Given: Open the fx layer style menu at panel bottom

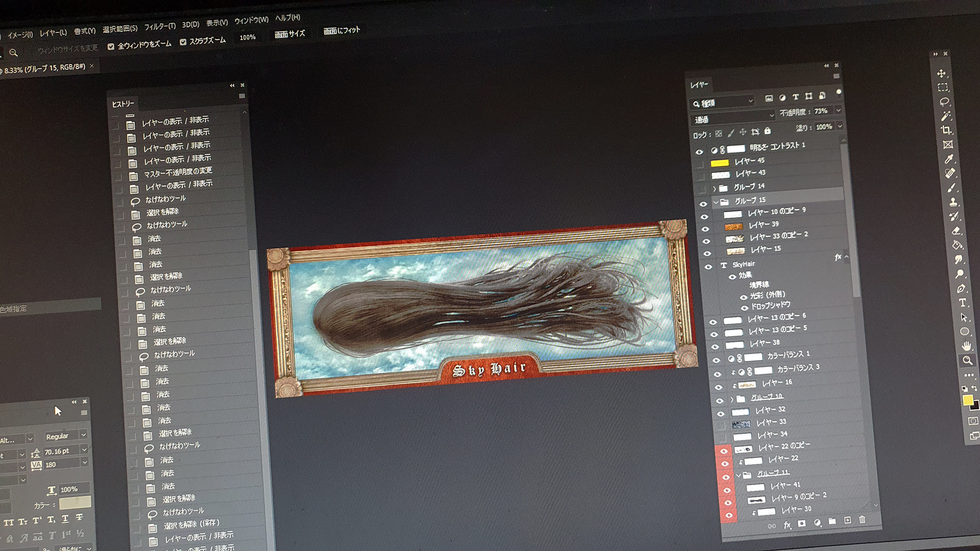Looking at the screenshot, I should tap(787, 525).
